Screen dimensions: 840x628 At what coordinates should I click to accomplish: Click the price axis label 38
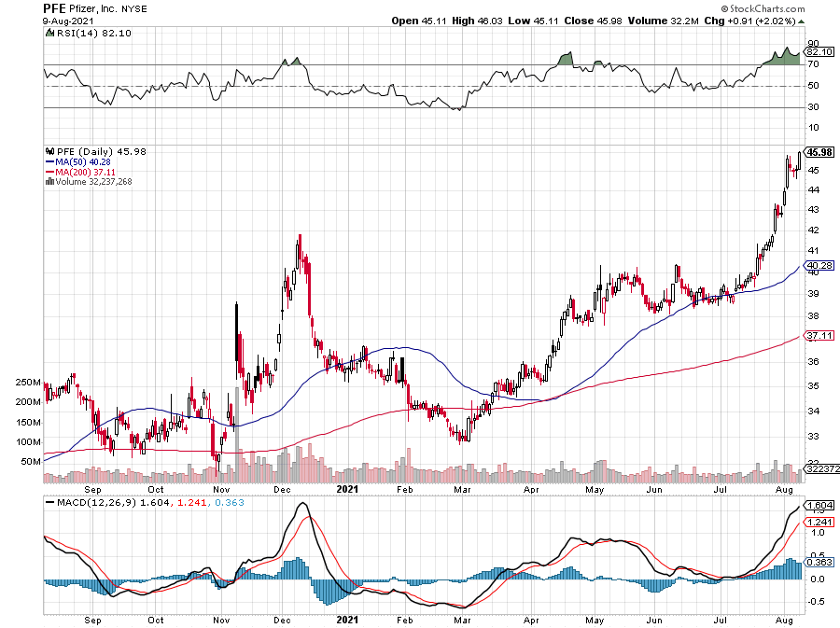813,316
